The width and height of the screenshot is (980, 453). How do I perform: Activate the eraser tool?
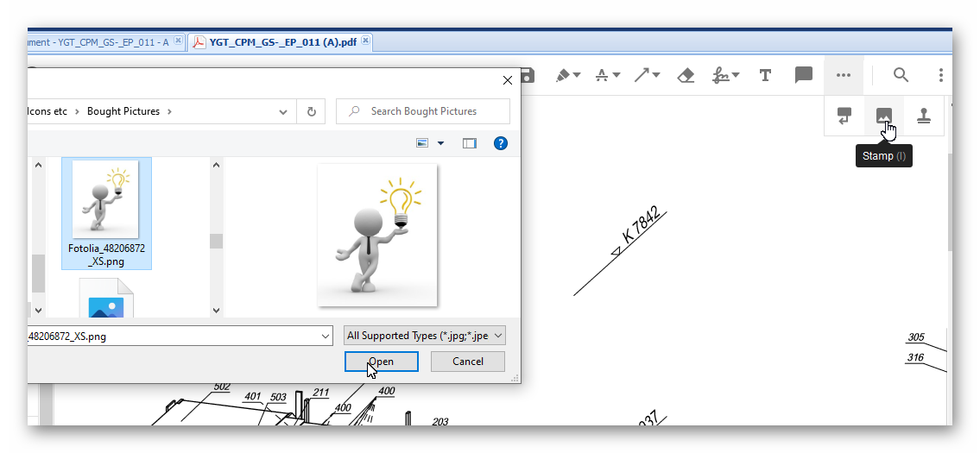(686, 76)
